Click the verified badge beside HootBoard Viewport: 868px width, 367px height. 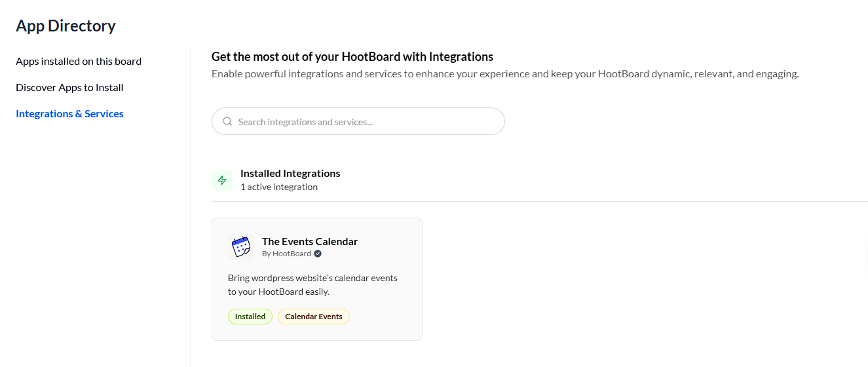pos(318,254)
